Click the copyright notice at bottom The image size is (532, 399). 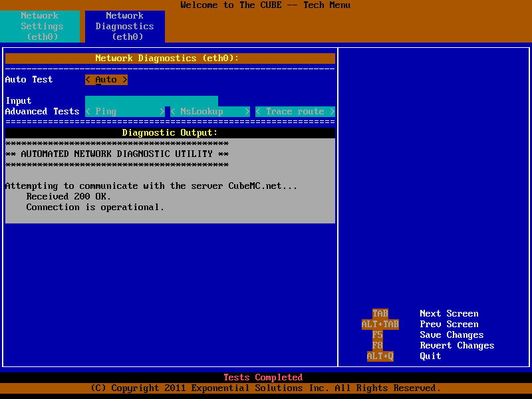pos(266,388)
